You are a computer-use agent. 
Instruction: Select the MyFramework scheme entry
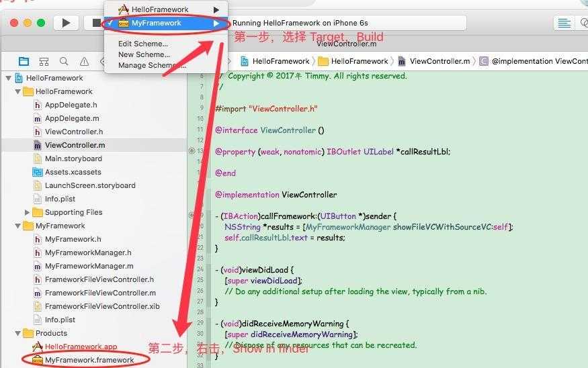166,24
